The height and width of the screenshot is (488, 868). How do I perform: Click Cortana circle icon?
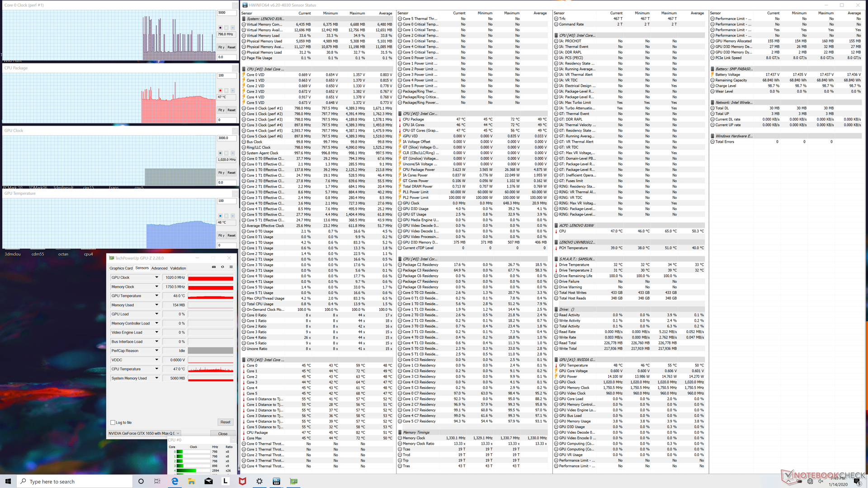[x=141, y=481]
